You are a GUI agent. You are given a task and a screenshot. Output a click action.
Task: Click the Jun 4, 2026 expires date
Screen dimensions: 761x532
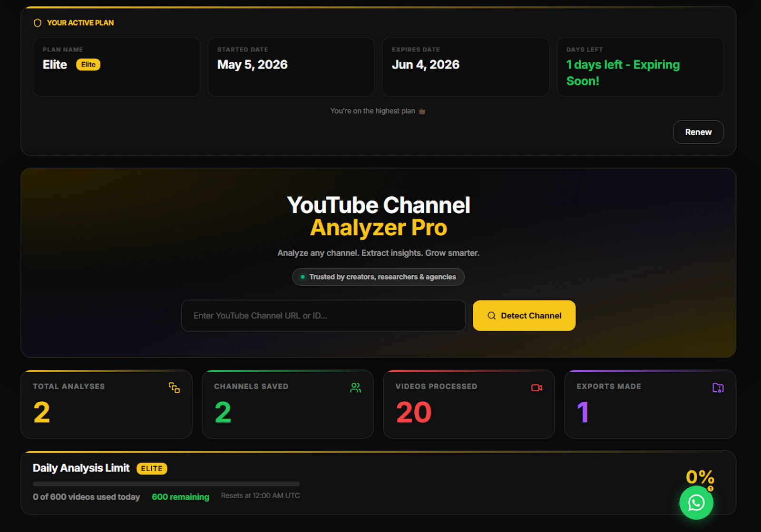coord(426,65)
